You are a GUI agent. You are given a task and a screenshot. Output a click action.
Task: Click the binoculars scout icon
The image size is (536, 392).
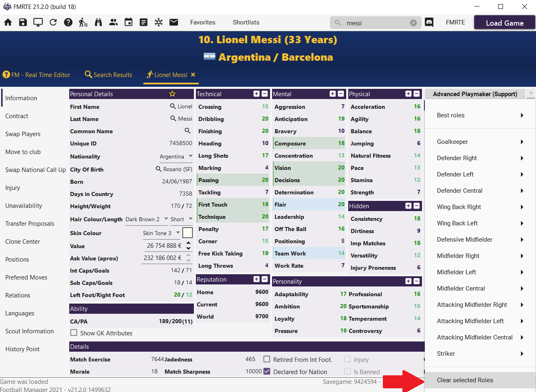98,22
